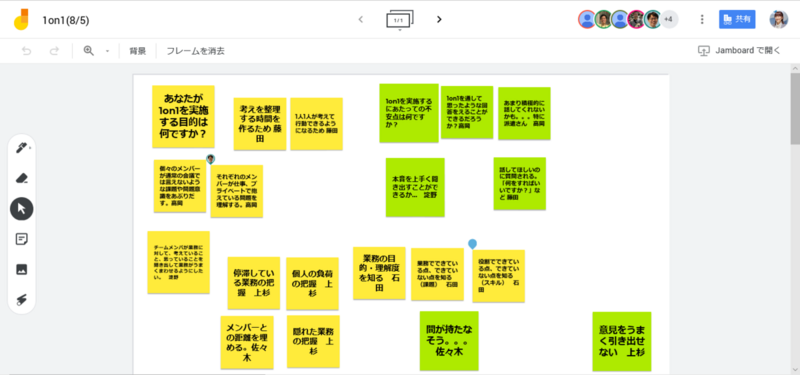Image resolution: width=800 pixels, height=375 pixels.
Task: Open the zoom level dropdown arrow
Action: [x=107, y=51]
